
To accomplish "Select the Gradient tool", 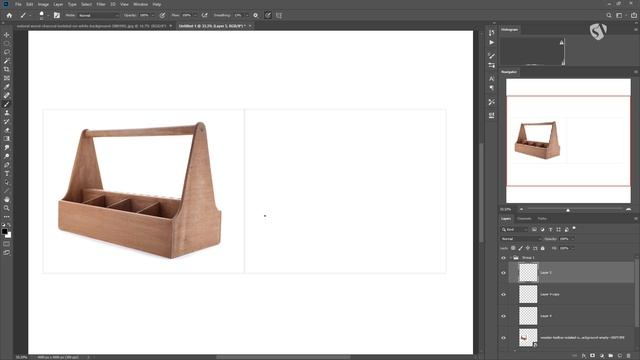I will point(7,139).
